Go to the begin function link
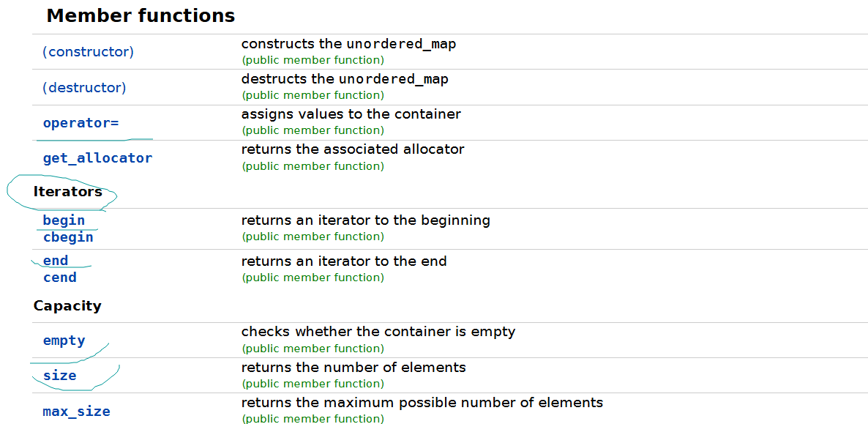Viewport: 868px width, 424px height. 64,220
